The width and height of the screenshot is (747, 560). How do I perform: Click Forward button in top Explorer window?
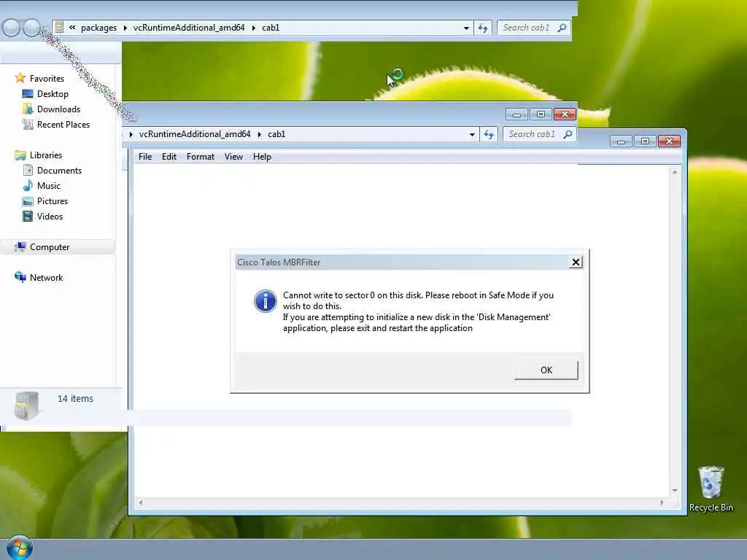click(x=31, y=28)
